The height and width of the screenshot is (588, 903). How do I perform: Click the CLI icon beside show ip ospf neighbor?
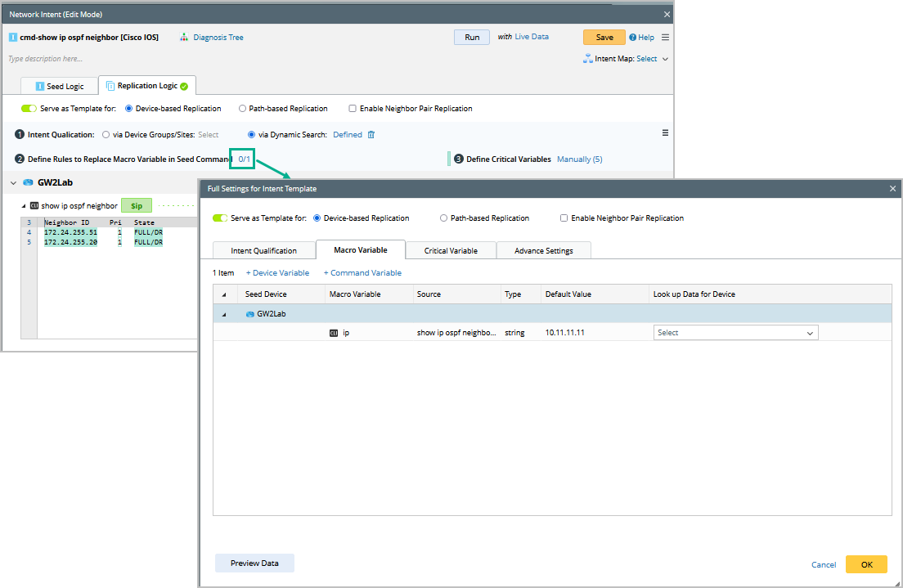(34, 206)
